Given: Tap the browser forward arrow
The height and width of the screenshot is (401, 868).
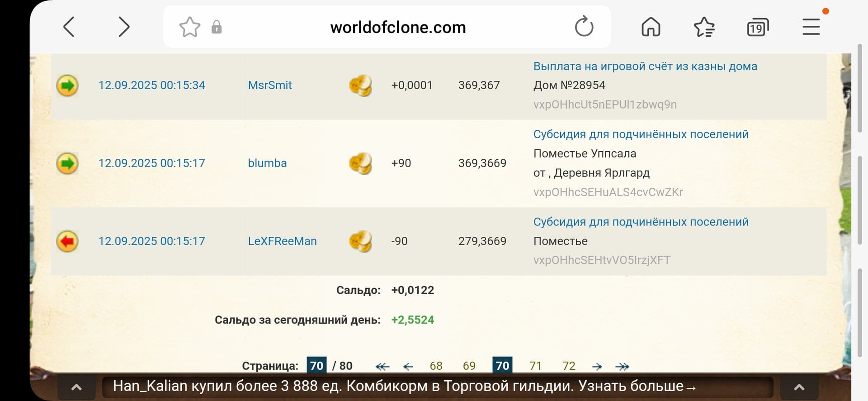Looking at the screenshot, I should [123, 27].
